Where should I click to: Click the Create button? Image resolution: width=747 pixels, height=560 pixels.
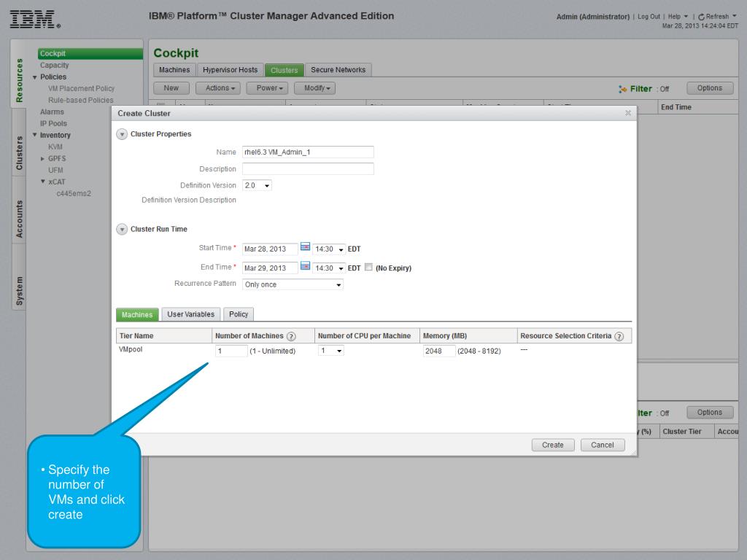[553, 445]
